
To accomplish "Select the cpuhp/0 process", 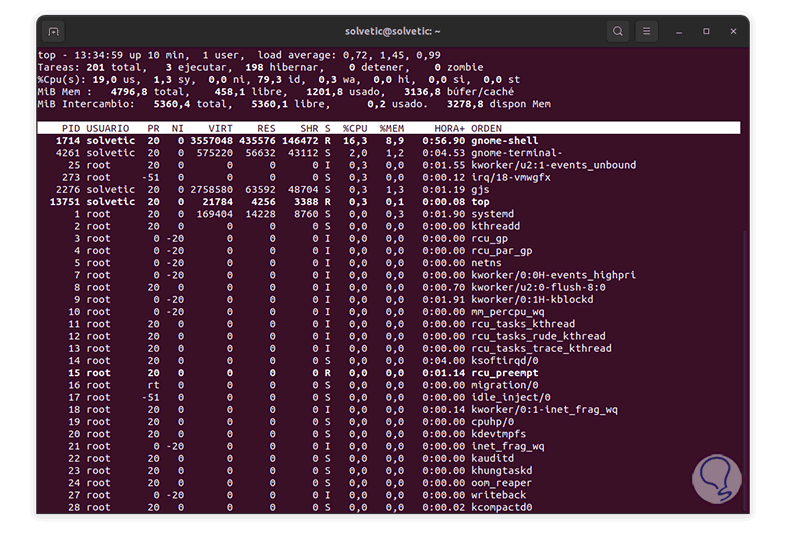I will point(492,422).
